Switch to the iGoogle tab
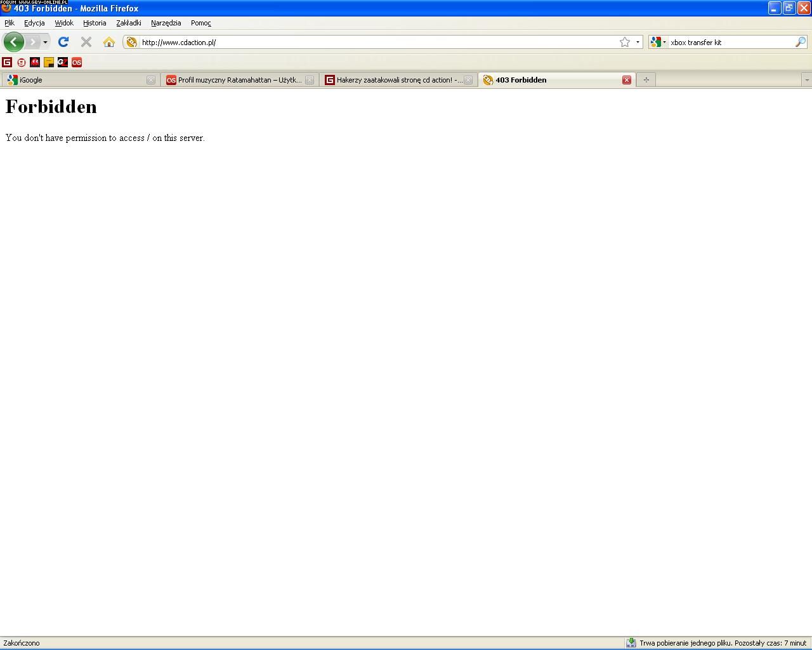This screenshot has width=812, height=650. click(x=76, y=80)
